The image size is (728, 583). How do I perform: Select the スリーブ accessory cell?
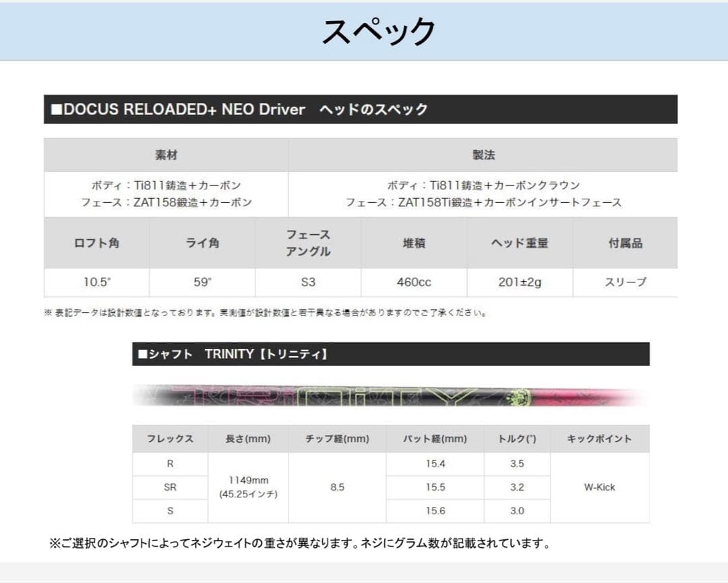point(624,282)
